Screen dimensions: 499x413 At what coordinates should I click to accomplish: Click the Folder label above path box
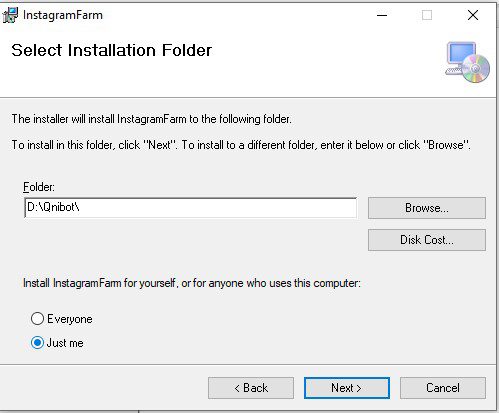pyautogui.click(x=39, y=187)
